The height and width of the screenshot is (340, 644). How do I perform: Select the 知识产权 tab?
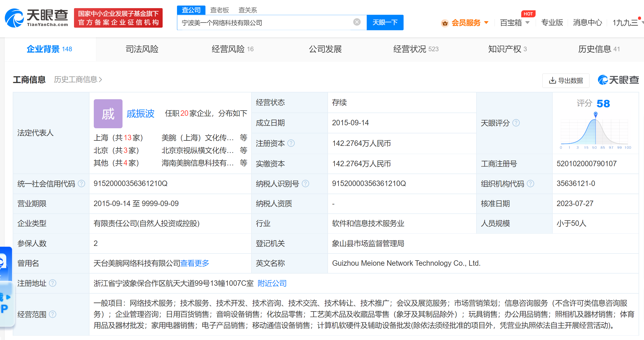508,49
